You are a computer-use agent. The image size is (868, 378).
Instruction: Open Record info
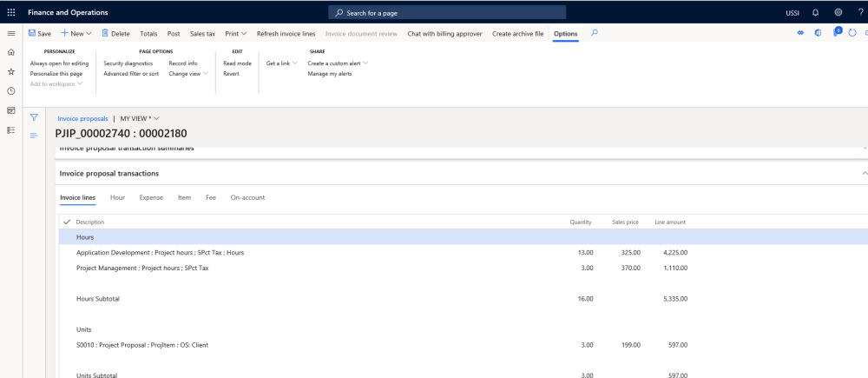tap(182, 63)
